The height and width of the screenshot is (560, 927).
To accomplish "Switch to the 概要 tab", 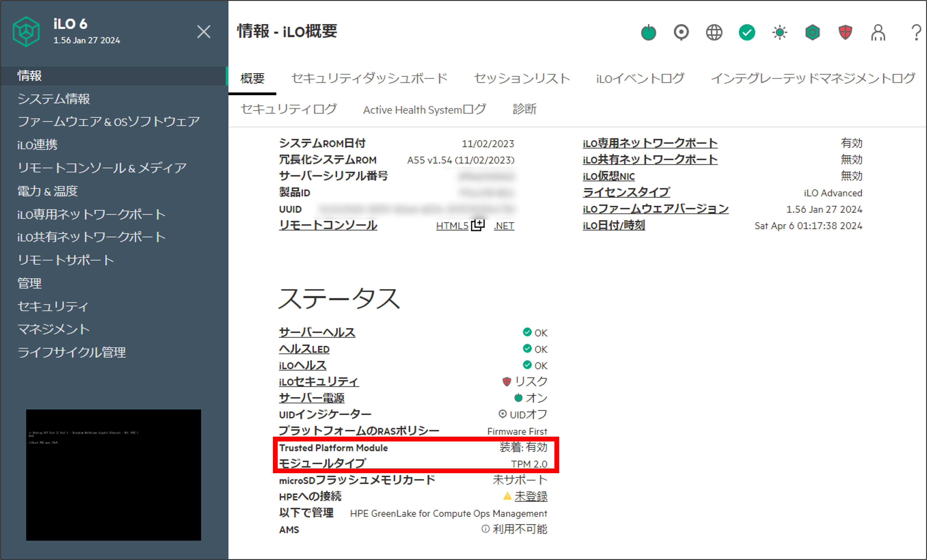I will tap(252, 79).
